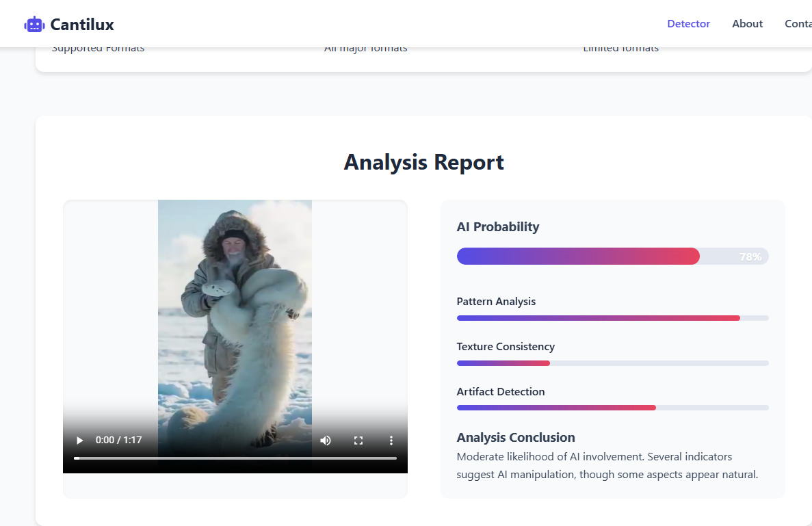
Task: Play the analyzed video
Action: [79, 440]
